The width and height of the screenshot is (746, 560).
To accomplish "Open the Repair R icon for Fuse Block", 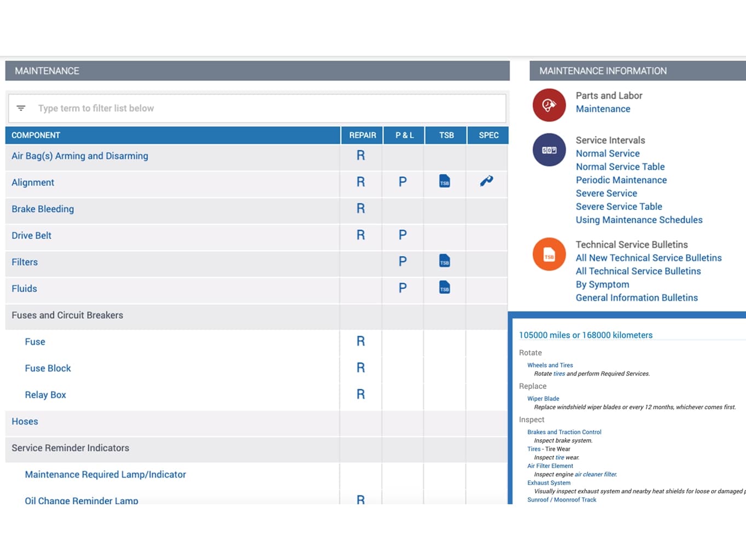I will [360, 367].
